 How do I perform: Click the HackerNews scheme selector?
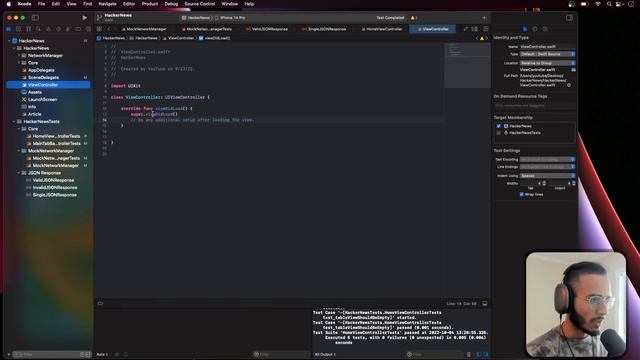(x=196, y=18)
